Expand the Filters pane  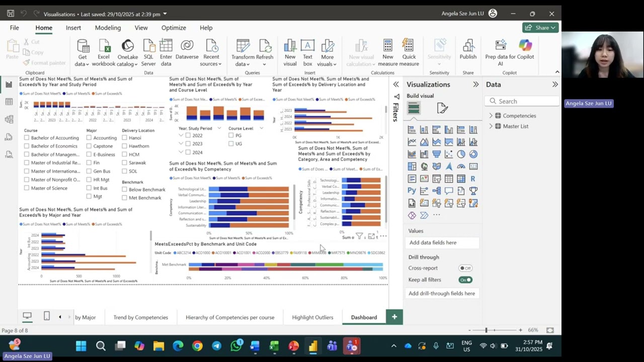tap(396, 84)
